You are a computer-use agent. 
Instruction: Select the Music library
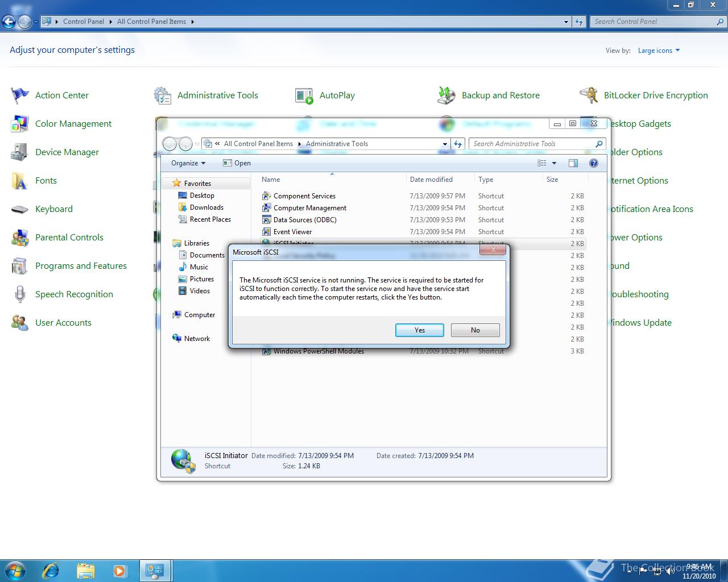(x=198, y=267)
